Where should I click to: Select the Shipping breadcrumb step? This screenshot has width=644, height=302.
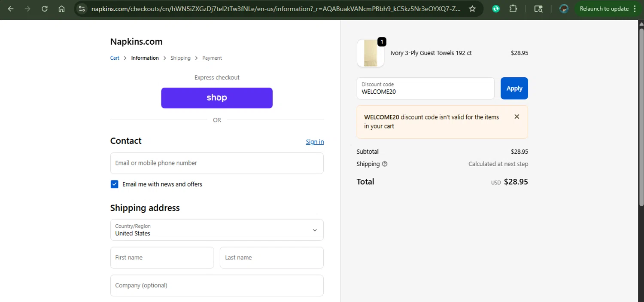click(180, 58)
